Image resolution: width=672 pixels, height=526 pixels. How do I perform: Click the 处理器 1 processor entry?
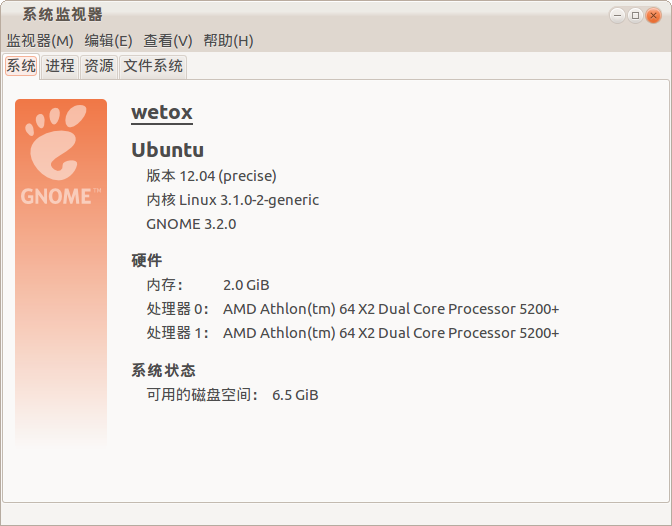[x=353, y=333]
